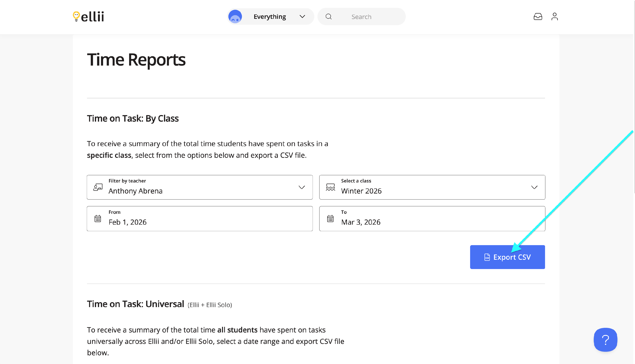Click the teacher icon in filter field
The image size is (635, 364).
(x=98, y=187)
